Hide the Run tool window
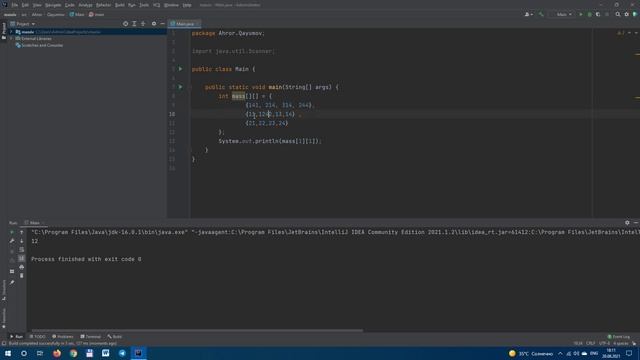 636,223
